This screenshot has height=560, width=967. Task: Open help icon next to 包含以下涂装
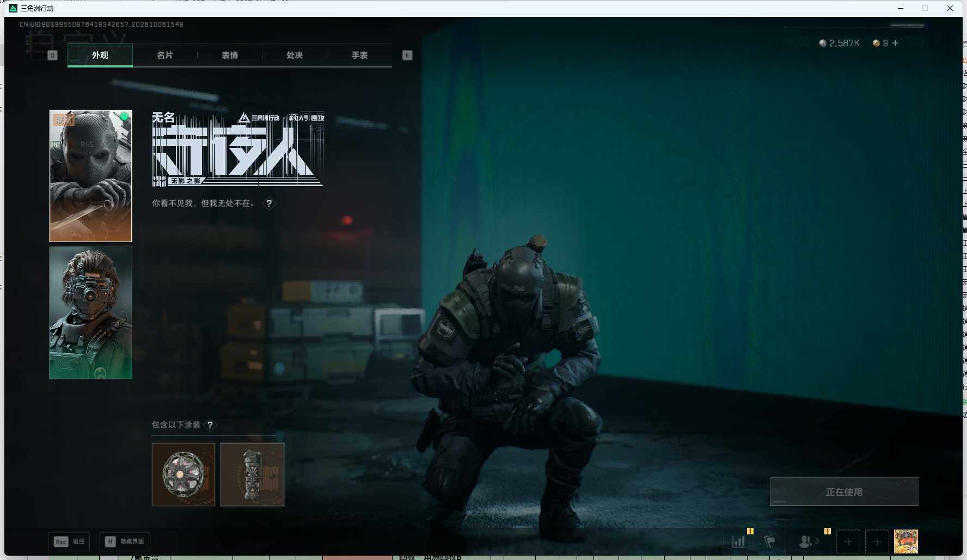click(210, 425)
